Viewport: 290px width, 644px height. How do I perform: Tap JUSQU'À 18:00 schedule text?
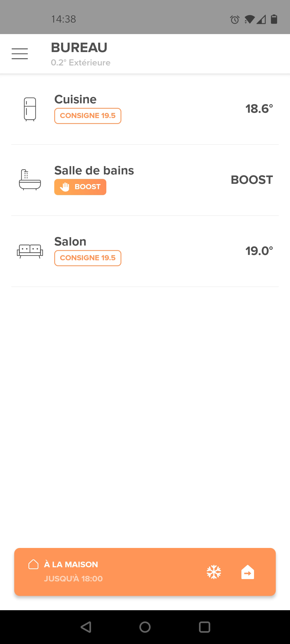73,579
